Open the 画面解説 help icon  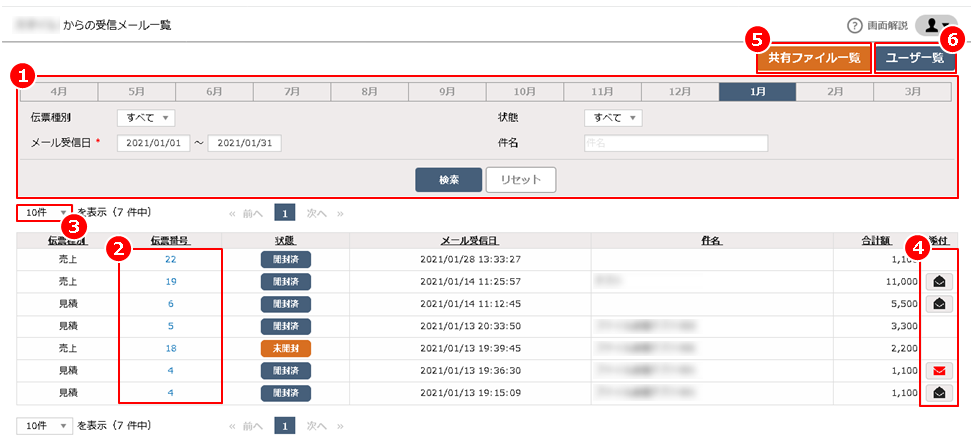(x=854, y=26)
